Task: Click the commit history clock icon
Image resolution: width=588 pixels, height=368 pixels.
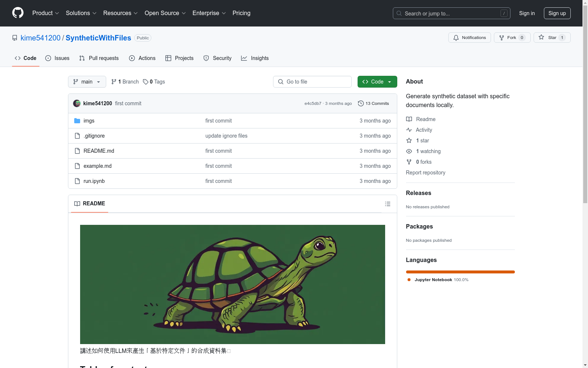Action: pos(361,103)
